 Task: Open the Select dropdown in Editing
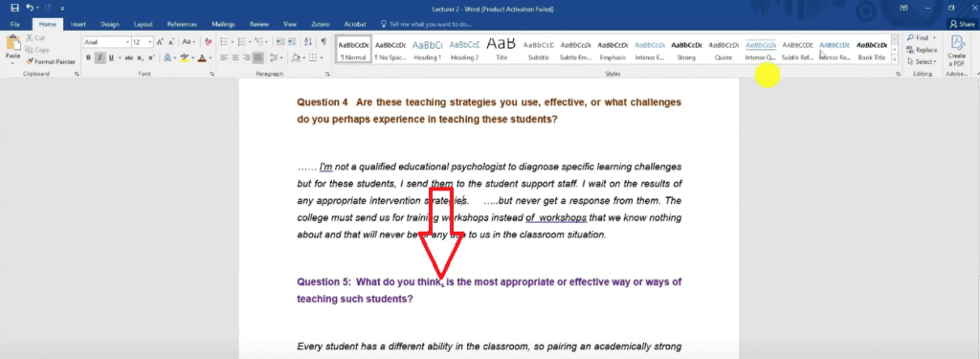click(922, 62)
